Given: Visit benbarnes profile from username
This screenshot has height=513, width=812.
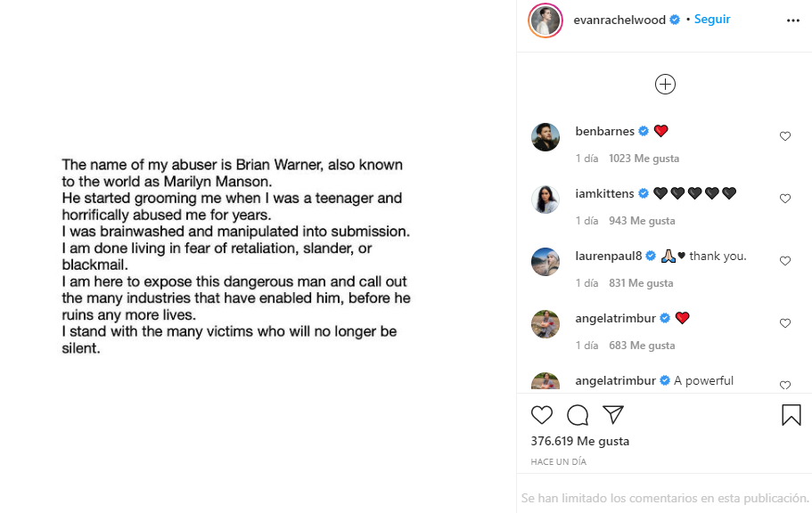Looking at the screenshot, I should (x=604, y=131).
